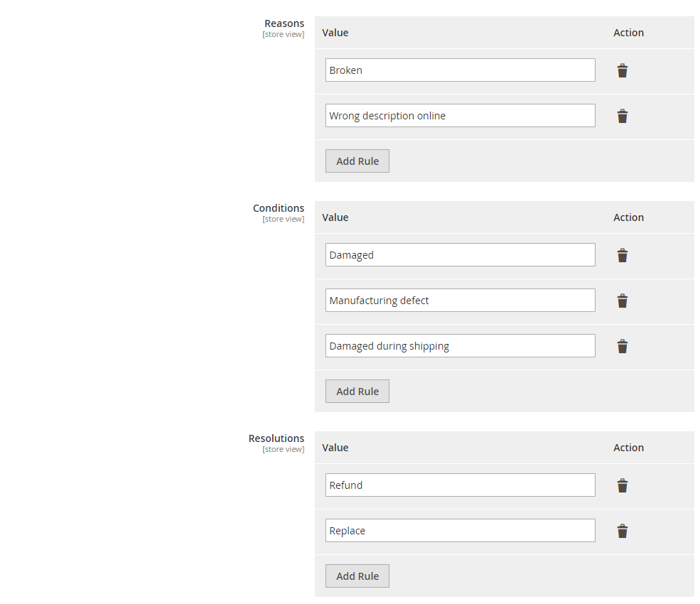
Task: Add Rule under the Reasons table
Action: [357, 161]
